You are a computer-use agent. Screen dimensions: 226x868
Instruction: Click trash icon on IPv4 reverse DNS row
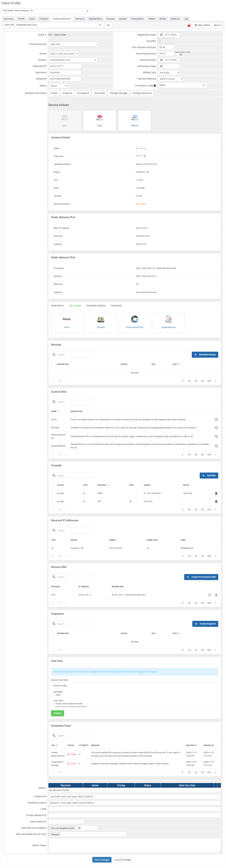(216, 595)
